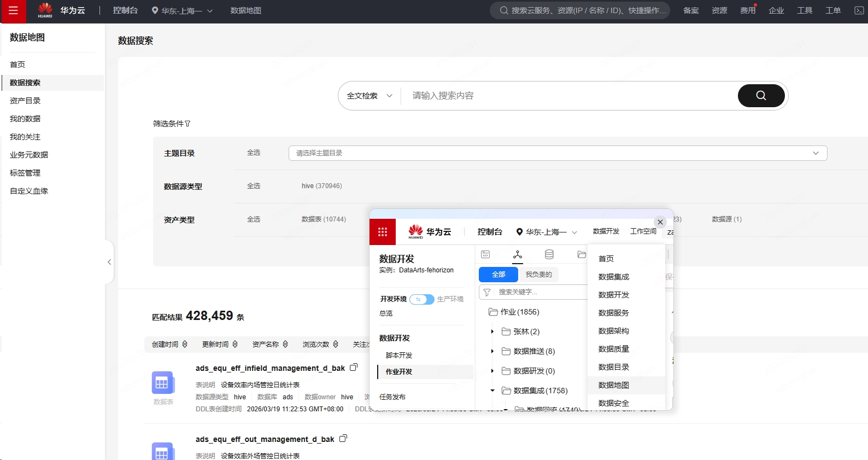Click 全选 for 数据源类型 filter
The image size is (868, 460).
click(254, 186)
